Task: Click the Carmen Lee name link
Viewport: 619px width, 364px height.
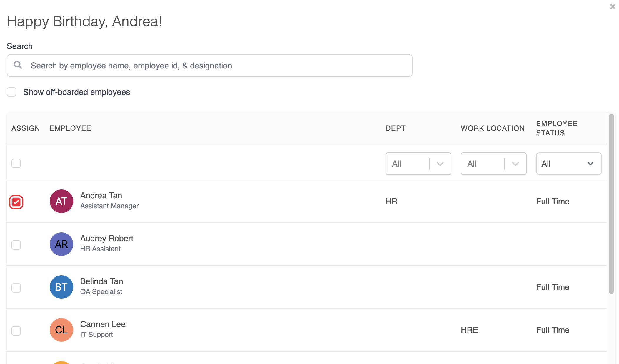Action: [103, 324]
